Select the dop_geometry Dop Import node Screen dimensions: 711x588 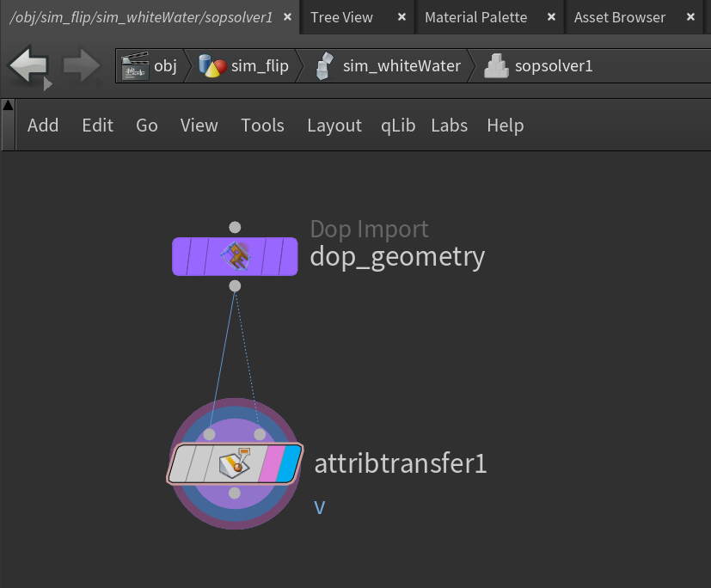[x=235, y=256]
